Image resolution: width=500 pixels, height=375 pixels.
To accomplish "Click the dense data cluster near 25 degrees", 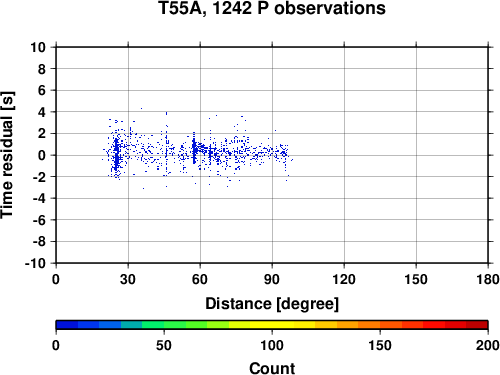I will pyautogui.click(x=116, y=154).
